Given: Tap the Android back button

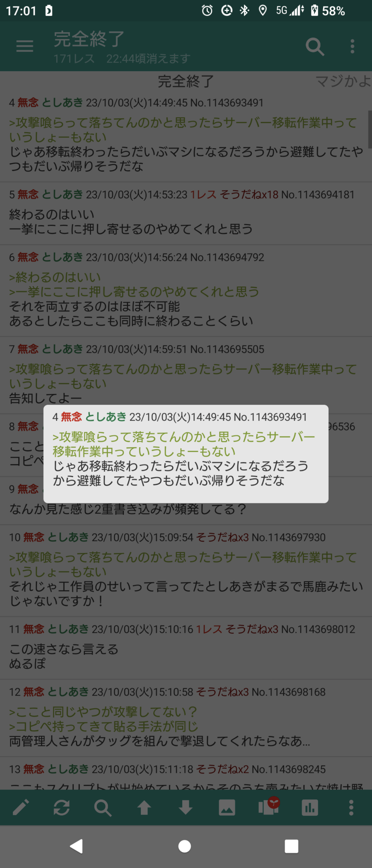Looking at the screenshot, I should point(76,846).
